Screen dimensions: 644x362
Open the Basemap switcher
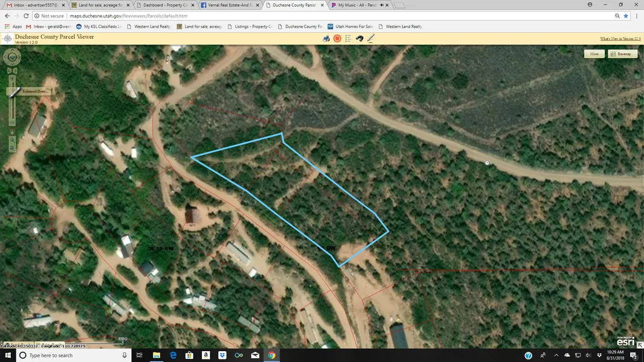tap(623, 54)
